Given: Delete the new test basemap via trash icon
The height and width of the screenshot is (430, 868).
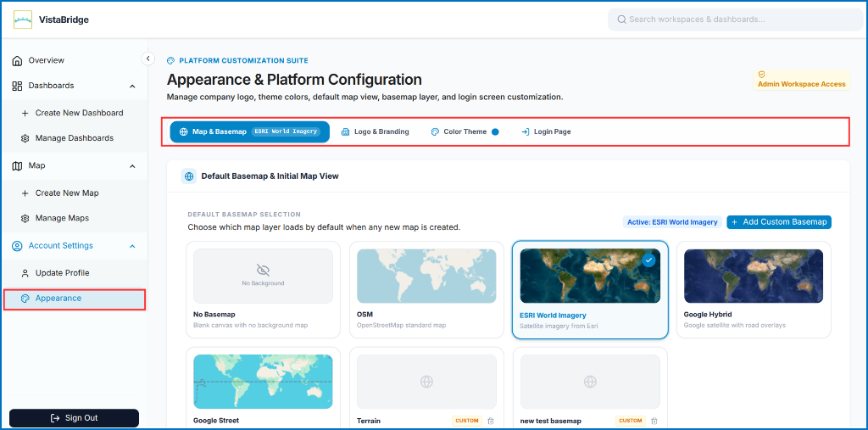Looking at the screenshot, I should coord(654,421).
